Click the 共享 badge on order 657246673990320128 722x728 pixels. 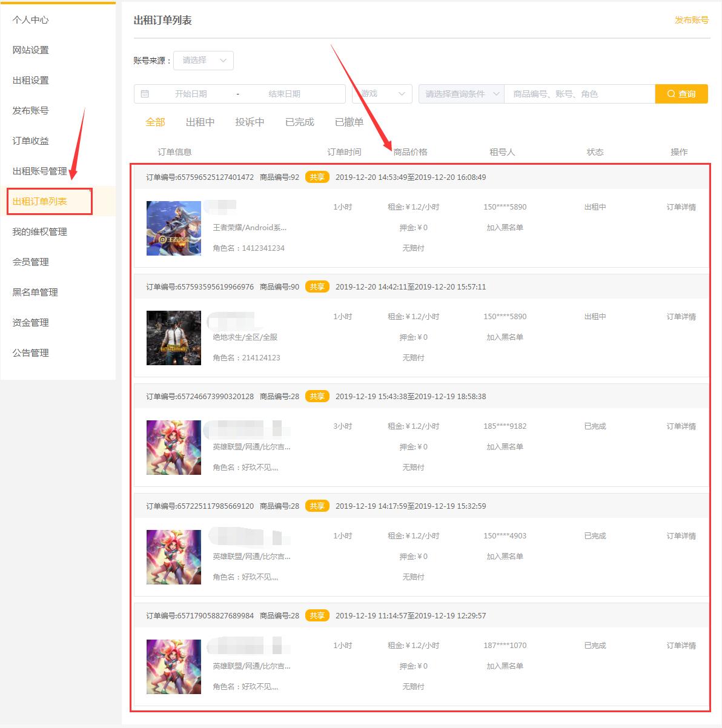(316, 396)
